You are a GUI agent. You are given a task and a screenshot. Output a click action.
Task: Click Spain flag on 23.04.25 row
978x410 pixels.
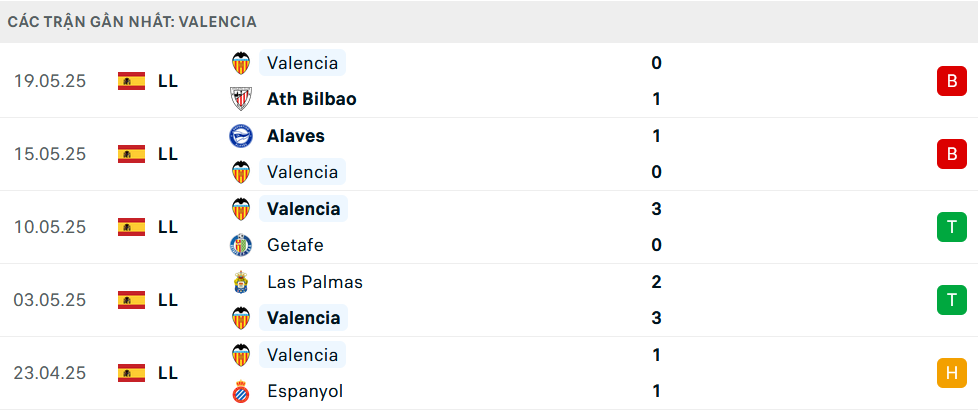tap(132, 373)
